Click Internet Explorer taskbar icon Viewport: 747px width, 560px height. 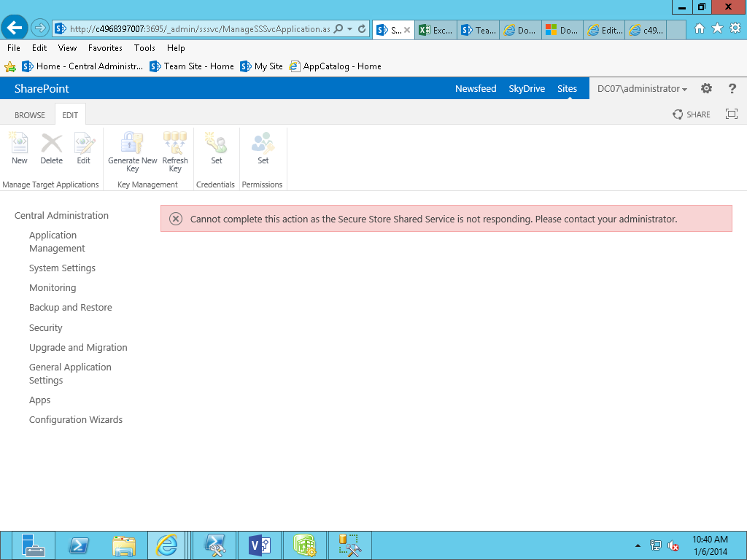166,545
